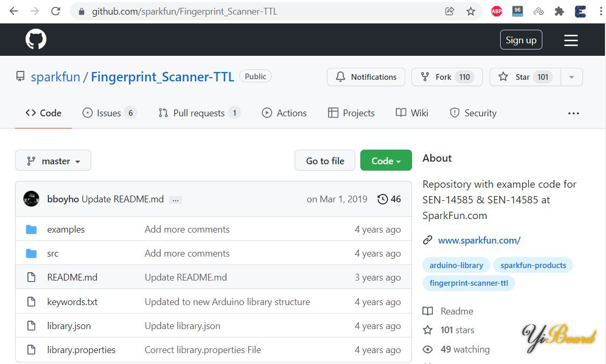Open the sparkfun-products topic tag

pyautogui.click(x=534, y=265)
